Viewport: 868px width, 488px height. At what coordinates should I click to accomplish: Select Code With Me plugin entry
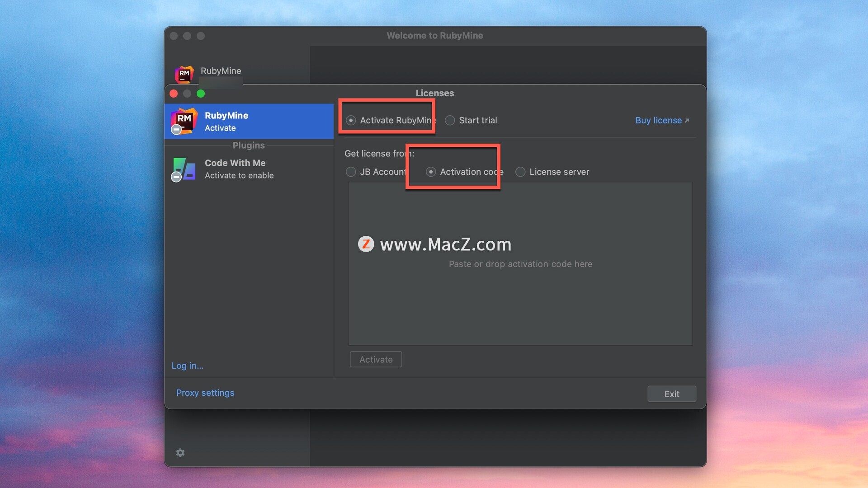coord(249,169)
